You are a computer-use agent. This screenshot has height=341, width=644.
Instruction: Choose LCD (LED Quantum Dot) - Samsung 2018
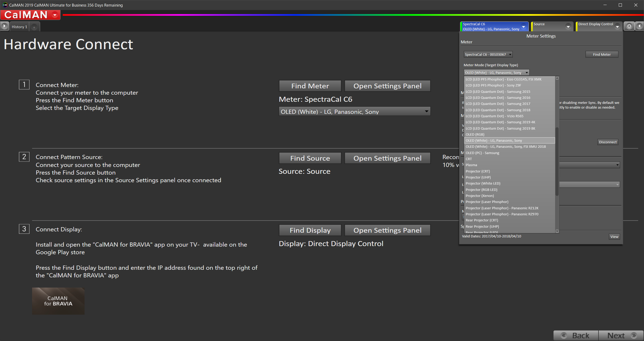510,110
